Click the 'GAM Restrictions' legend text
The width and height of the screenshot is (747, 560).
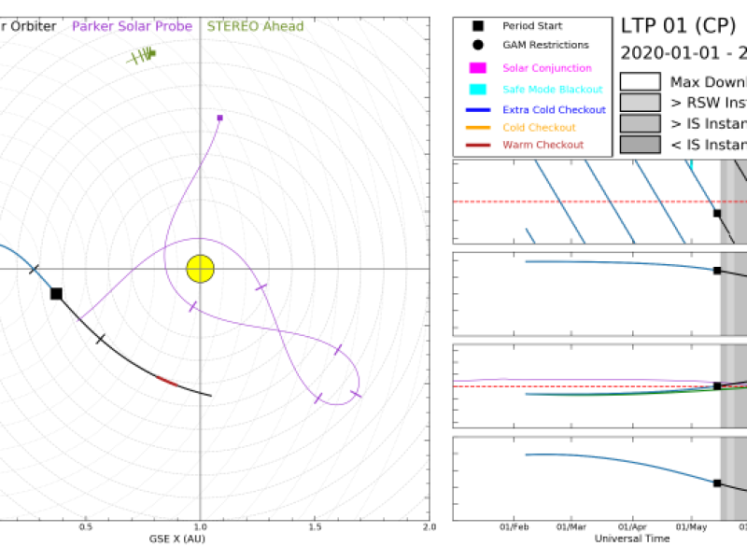click(545, 45)
